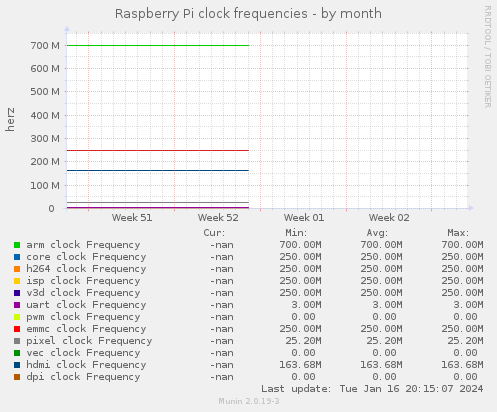Image resolution: width=497 pixels, height=412 pixels.
Task: Click the '500 M' y-axis tick label
Action: point(45,92)
